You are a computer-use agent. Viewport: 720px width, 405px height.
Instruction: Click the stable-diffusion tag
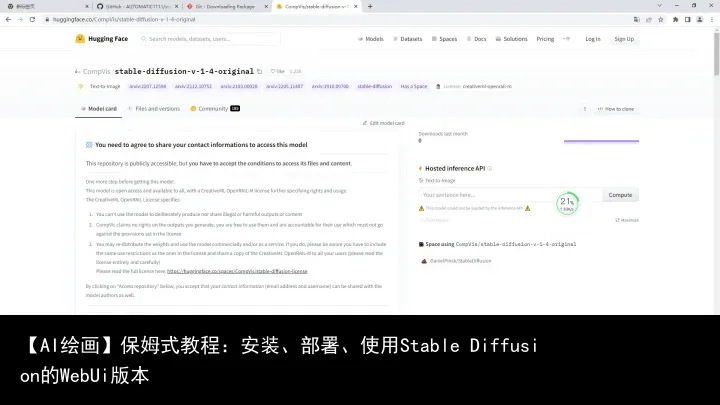tap(375, 86)
